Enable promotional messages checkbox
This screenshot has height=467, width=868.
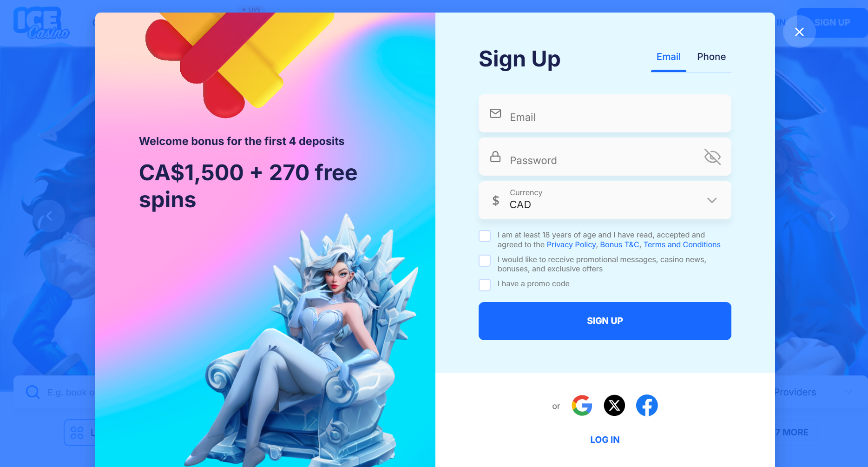485,261
